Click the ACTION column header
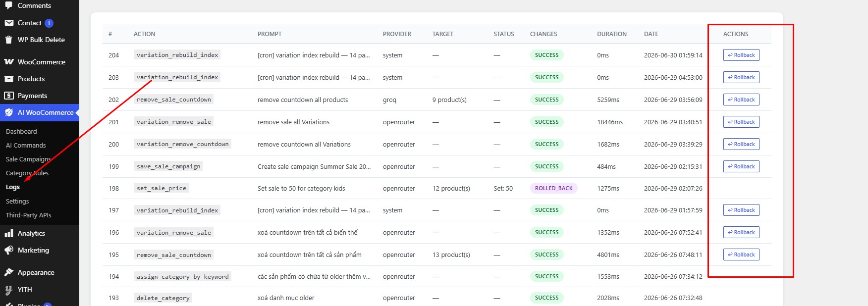 (144, 34)
